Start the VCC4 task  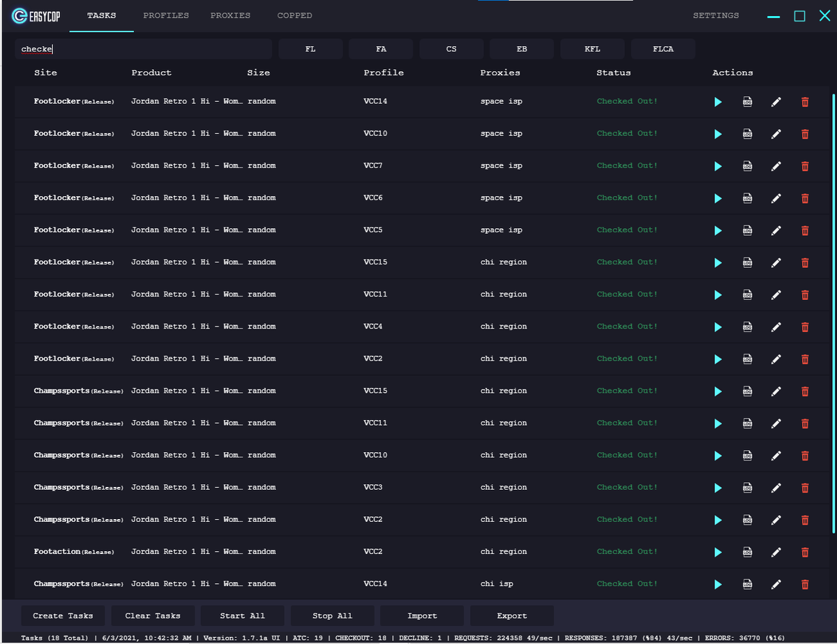click(718, 327)
